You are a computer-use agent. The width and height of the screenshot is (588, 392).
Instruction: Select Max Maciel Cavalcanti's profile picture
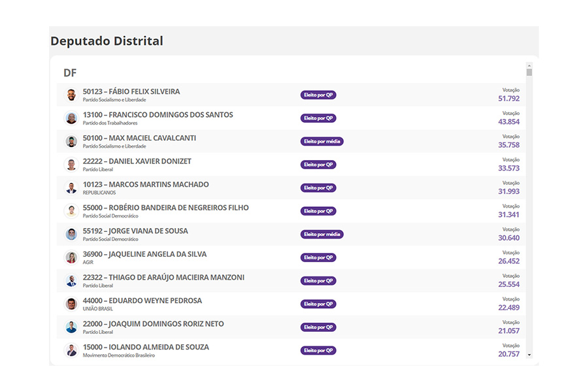coord(71,142)
